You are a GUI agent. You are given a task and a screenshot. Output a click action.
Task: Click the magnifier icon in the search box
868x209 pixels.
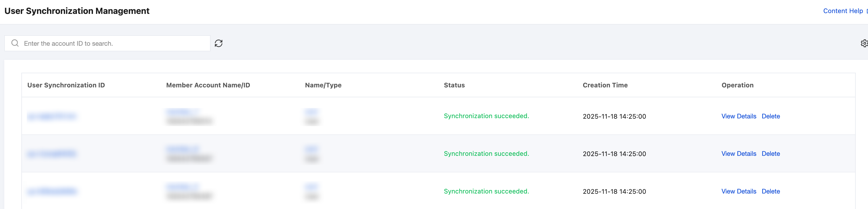point(15,43)
